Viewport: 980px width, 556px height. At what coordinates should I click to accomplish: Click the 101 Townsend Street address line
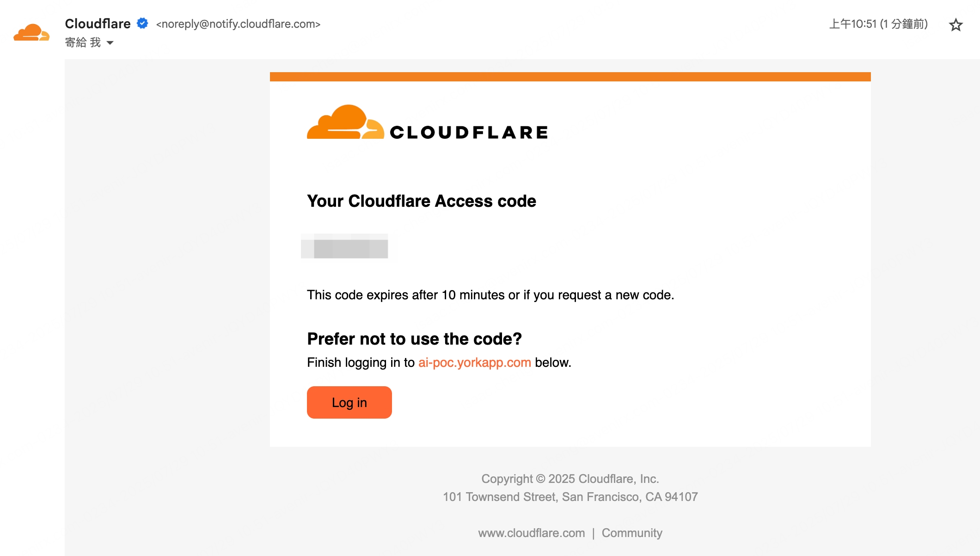(570, 497)
